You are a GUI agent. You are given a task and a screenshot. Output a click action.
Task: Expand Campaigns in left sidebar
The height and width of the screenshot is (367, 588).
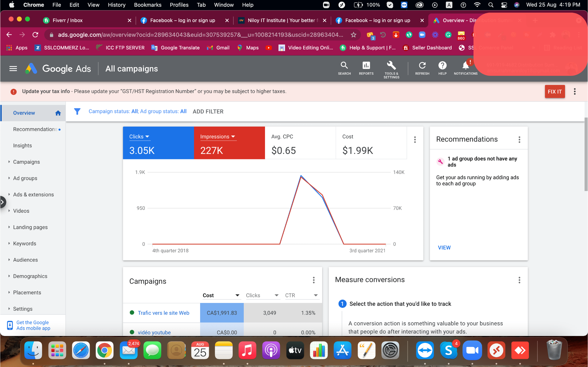(26, 162)
